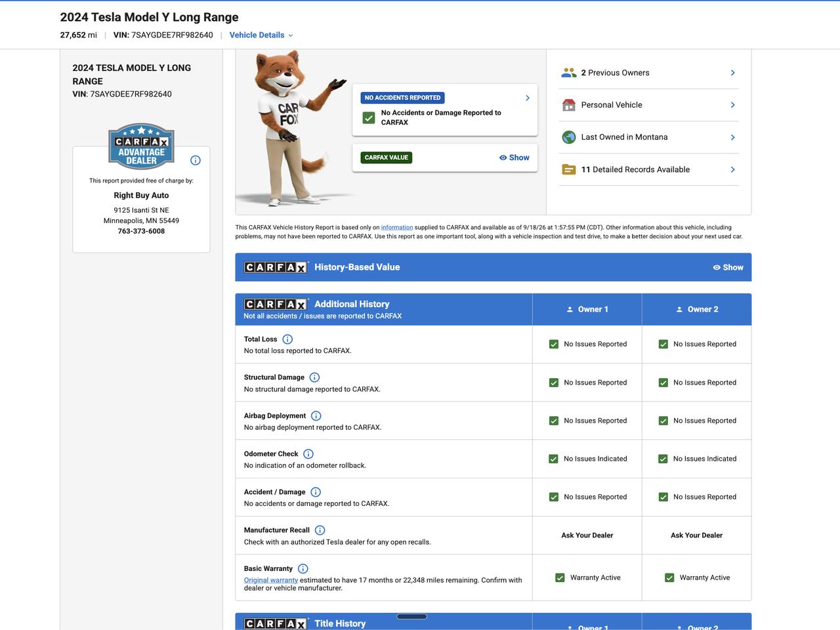Viewport: 840px width, 630px height.
Task: Click the NO ACCIDENTS REPORTED badge
Action: coord(402,98)
